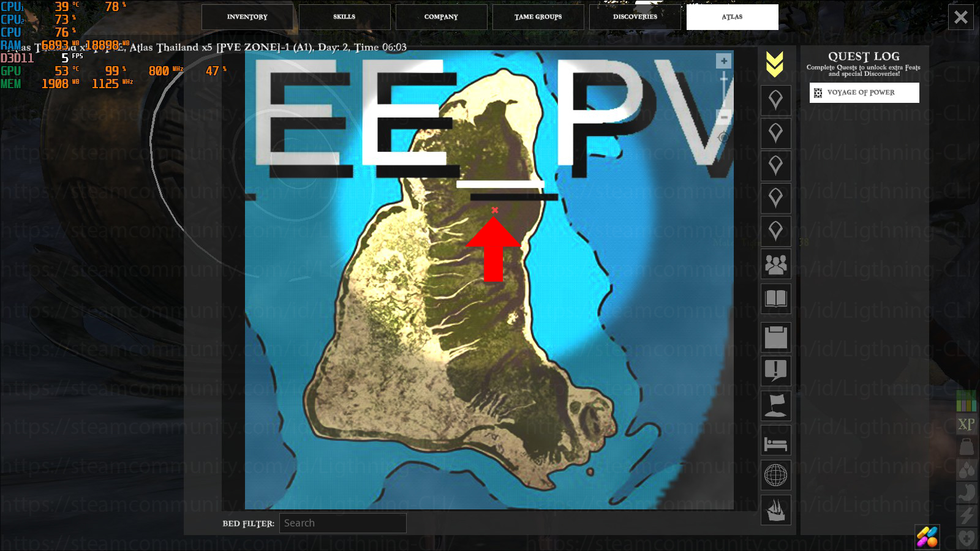
Task: Click the XP status icon
Action: tap(967, 424)
